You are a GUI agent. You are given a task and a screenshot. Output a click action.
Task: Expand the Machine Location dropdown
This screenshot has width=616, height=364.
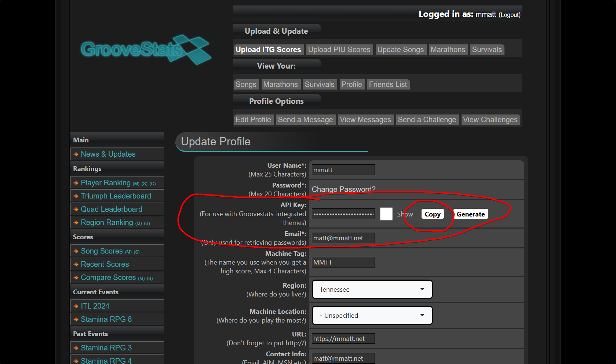(372, 316)
